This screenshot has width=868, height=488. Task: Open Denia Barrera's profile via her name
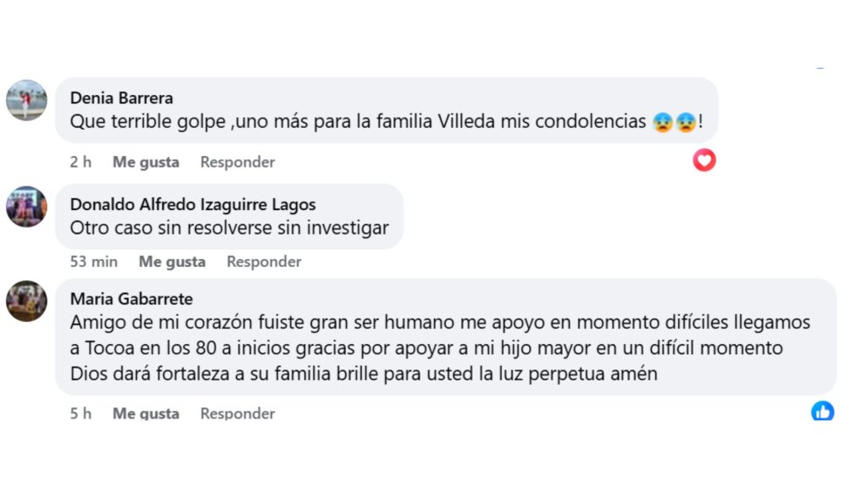(x=121, y=97)
